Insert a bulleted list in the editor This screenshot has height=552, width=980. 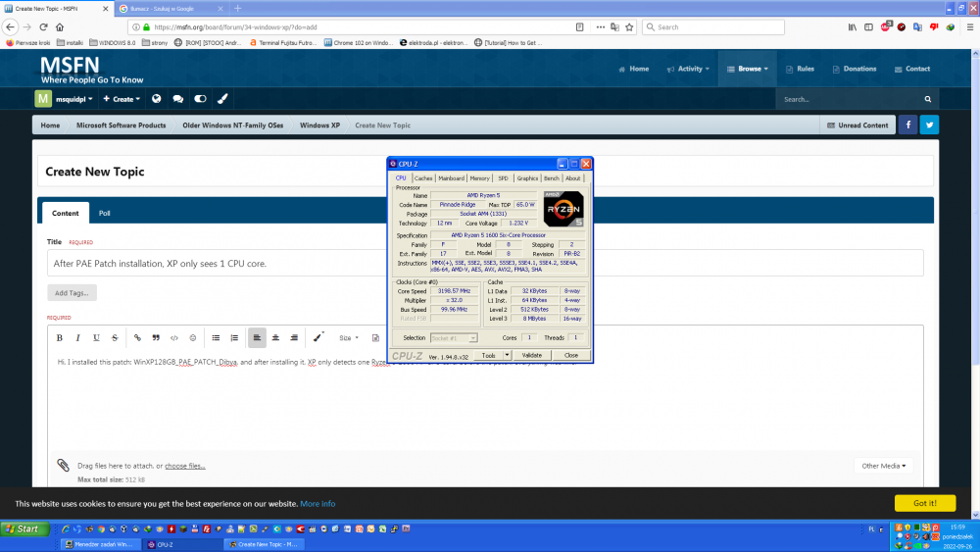216,337
